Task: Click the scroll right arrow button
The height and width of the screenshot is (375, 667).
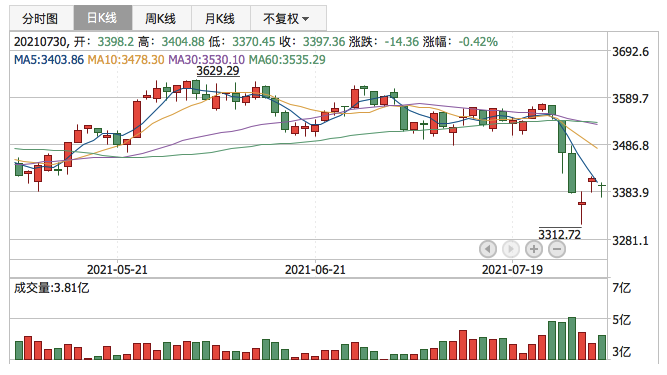Action: click(x=510, y=249)
